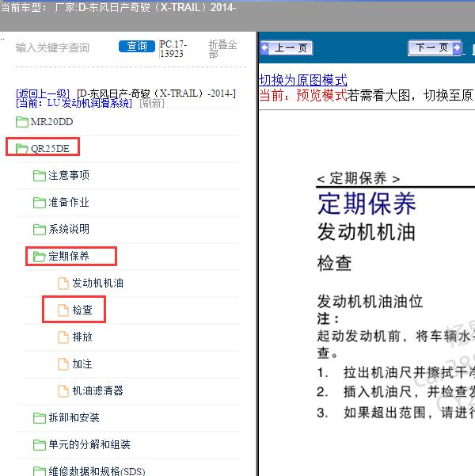Click the 系统说明 folder icon

40,229
